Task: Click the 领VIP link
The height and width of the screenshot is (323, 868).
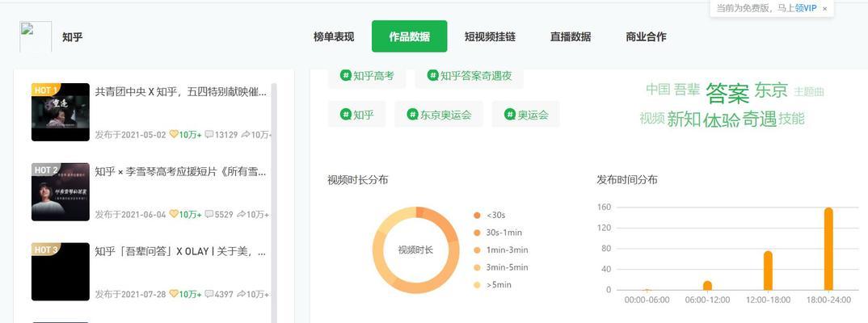Action: (806, 8)
